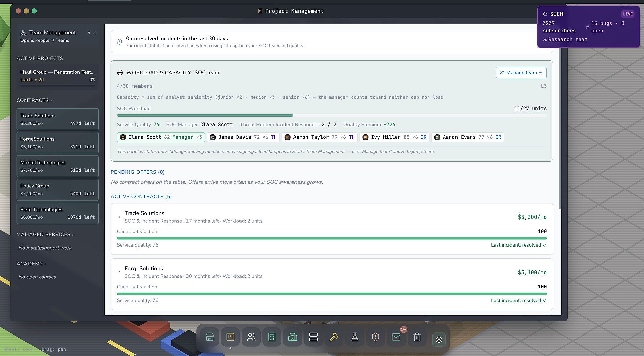Expand the Trade Solutions contract details
This screenshot has width=644, height=356.
coord(119,217)
